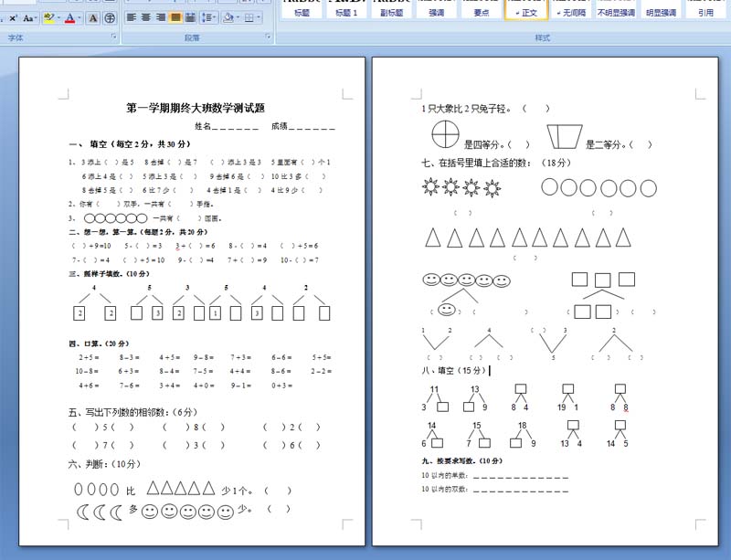The image size is (731, 560).
Task: Open Paragraph dialog launcher (段落)
Action: coord(268,37)
